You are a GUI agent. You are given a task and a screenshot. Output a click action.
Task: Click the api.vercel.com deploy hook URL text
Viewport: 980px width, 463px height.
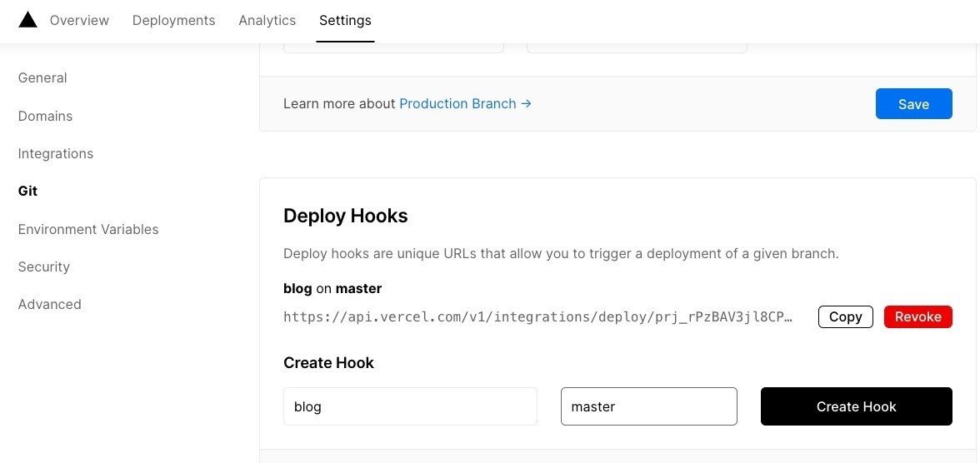[x=537, y=317]
